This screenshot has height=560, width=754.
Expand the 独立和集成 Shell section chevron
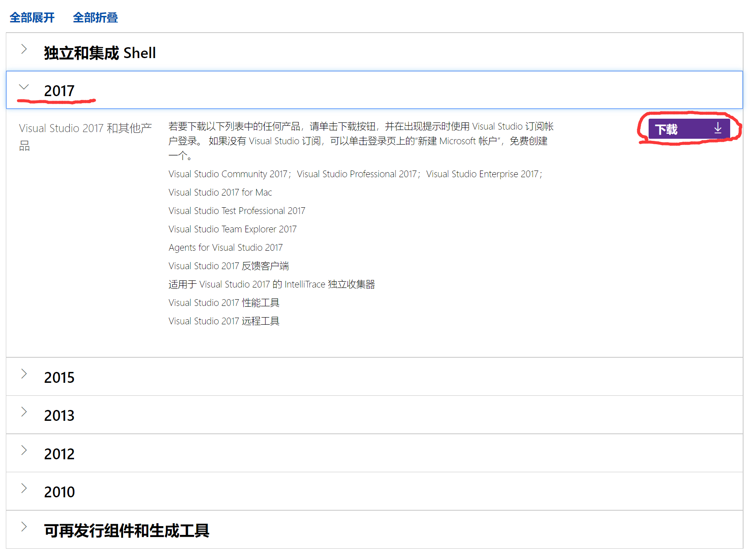24,49
